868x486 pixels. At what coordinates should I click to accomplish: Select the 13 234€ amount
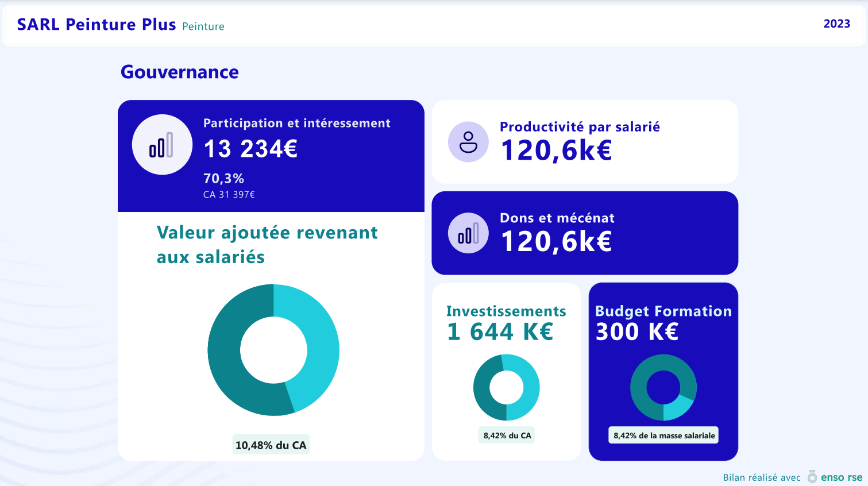[250, 149]
